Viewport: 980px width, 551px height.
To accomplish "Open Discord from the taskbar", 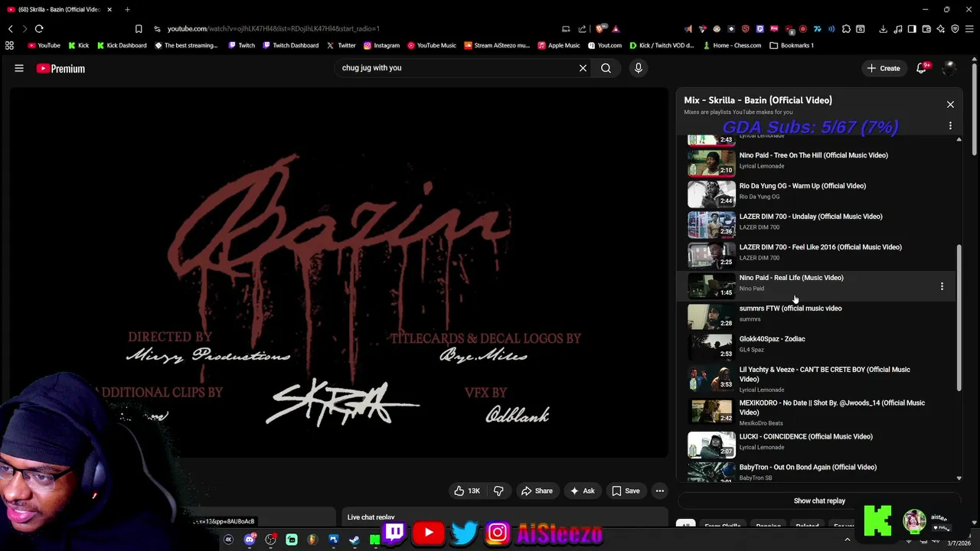I will [250, 540].
